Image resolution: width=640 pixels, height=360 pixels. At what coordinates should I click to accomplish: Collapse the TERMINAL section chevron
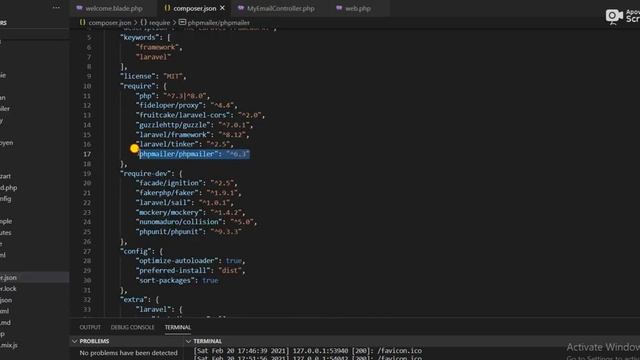pyautogui.click(x=188, y=341)
